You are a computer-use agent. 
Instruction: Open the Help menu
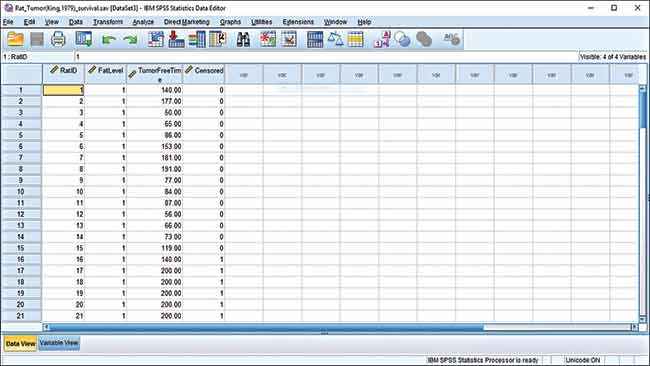[x=364, y=22]
